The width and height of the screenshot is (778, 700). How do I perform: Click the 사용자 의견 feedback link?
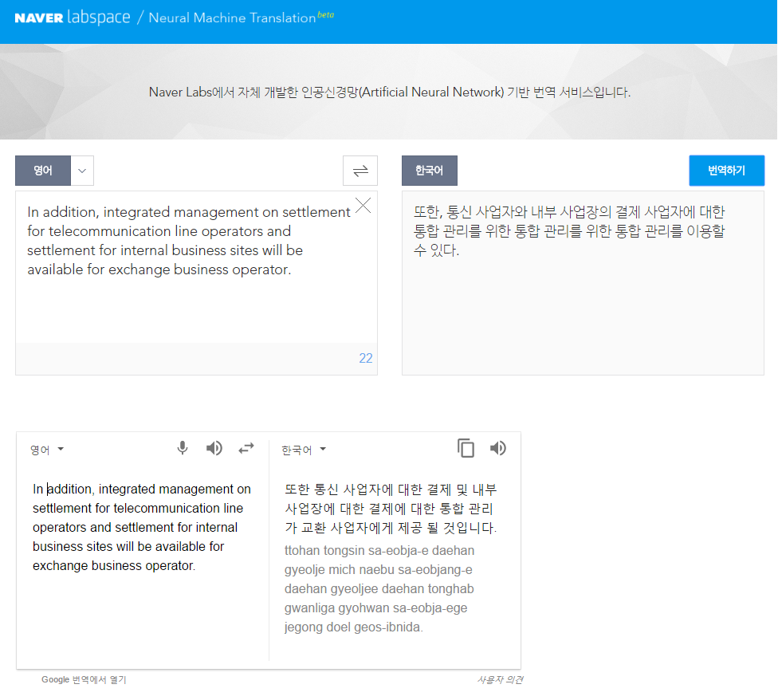tap(500, 679)
